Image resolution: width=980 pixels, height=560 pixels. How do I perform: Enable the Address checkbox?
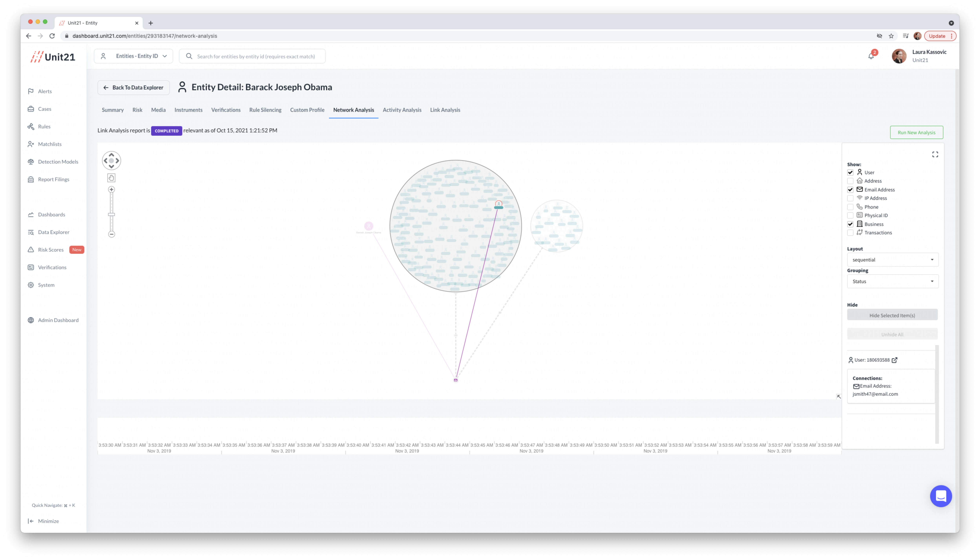(x=850, y=181)
